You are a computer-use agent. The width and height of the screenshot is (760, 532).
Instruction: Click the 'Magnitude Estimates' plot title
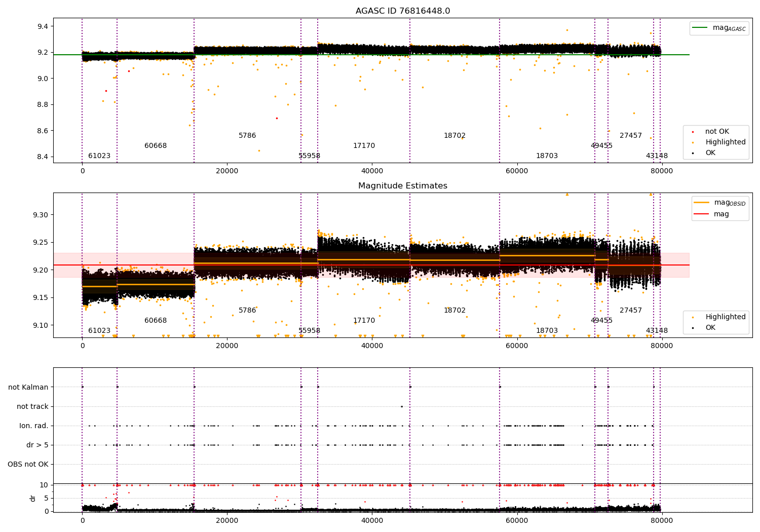click(x=403, y=186)
